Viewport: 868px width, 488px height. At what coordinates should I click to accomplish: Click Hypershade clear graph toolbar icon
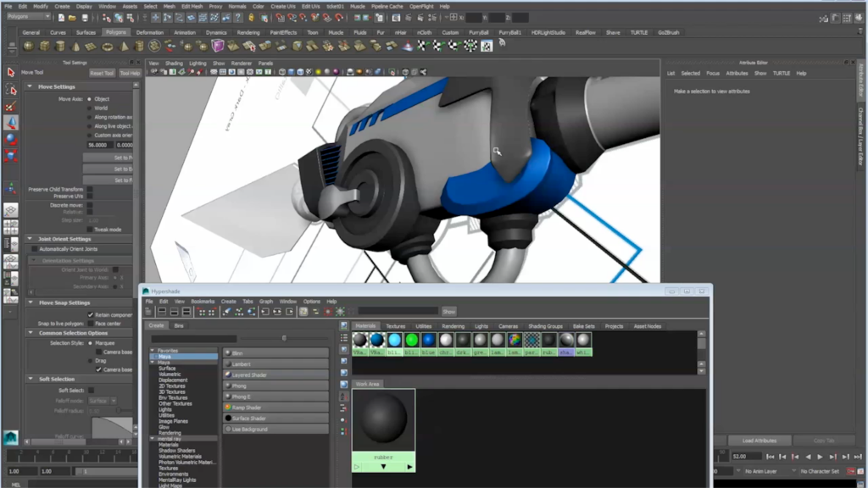tap(226, 312)
